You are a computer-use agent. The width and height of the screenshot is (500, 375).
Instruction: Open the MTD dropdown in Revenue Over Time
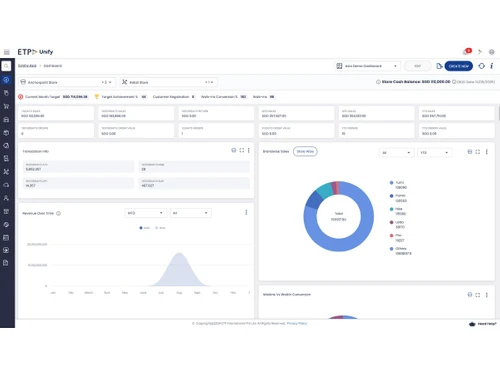pyautogui.click(x=146, y=213)
